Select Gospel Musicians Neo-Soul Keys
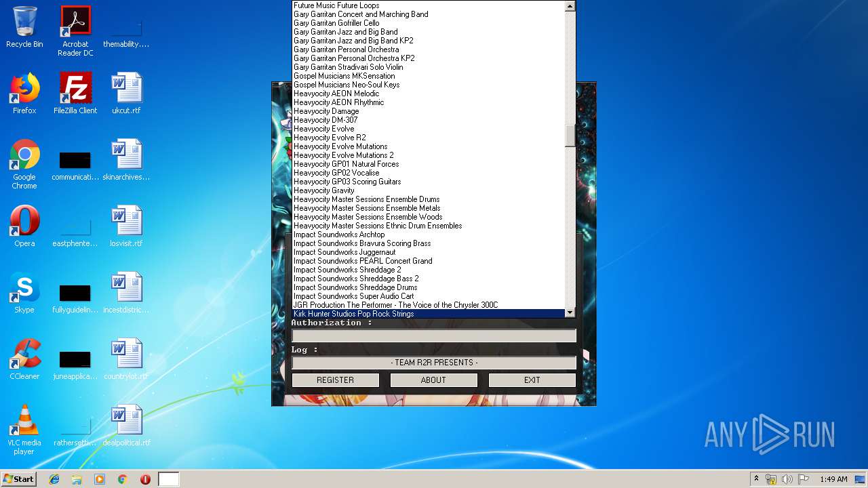This screenshot has height=488, width=868. (x=429, y=85)
